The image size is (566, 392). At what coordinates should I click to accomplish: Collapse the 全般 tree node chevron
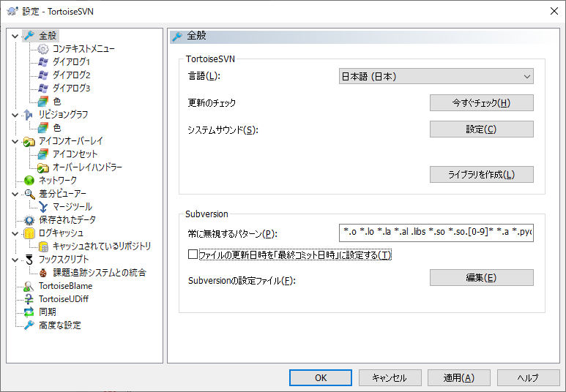click(15, 36)
